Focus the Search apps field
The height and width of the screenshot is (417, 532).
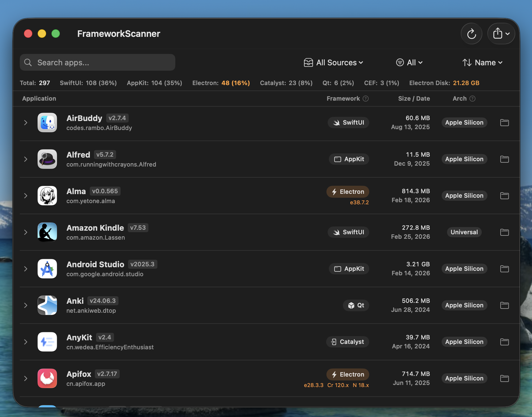[x=98, y=62]
